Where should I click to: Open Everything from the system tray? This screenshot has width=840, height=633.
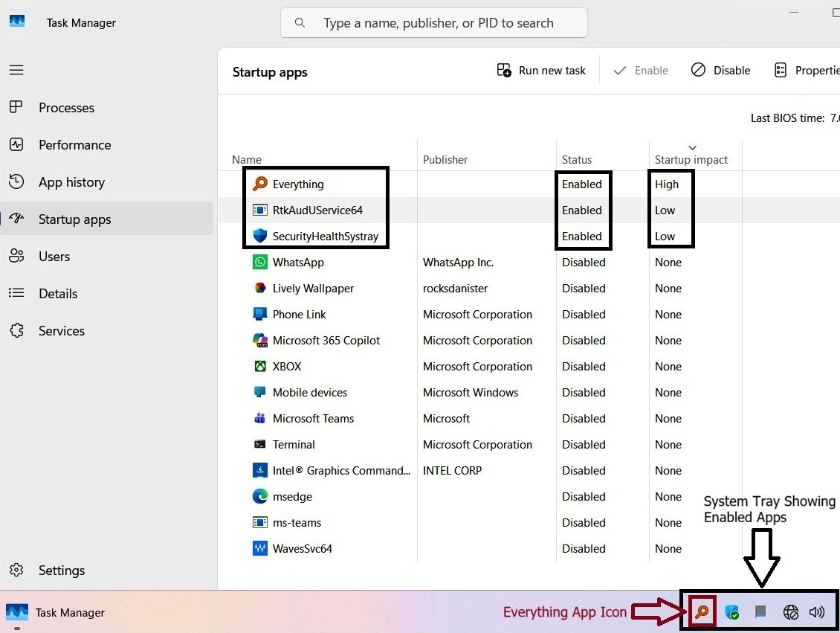[x=702, y=611]
